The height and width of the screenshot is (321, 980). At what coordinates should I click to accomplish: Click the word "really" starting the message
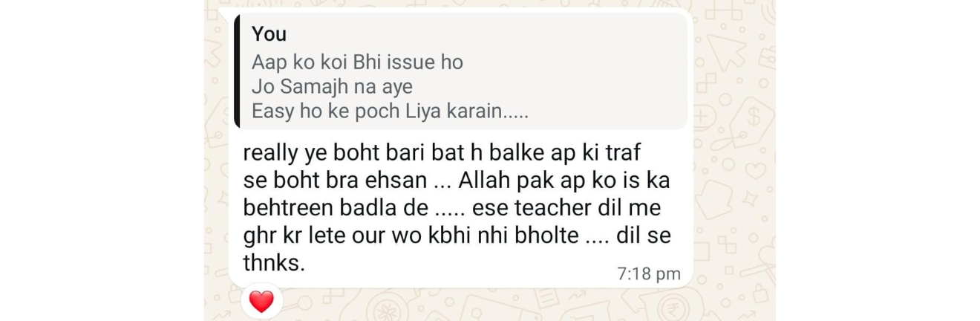pyautogui.click(x=270, y=155)
